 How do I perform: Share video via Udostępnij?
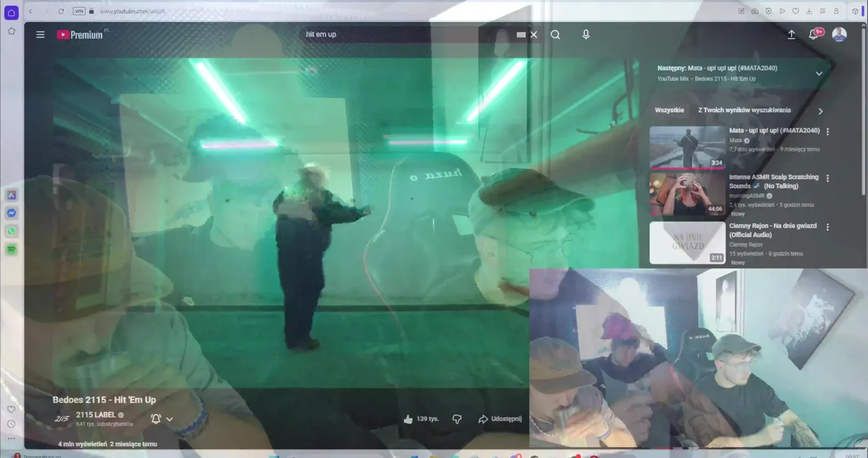pyautogui.click(x=500, y=419)
